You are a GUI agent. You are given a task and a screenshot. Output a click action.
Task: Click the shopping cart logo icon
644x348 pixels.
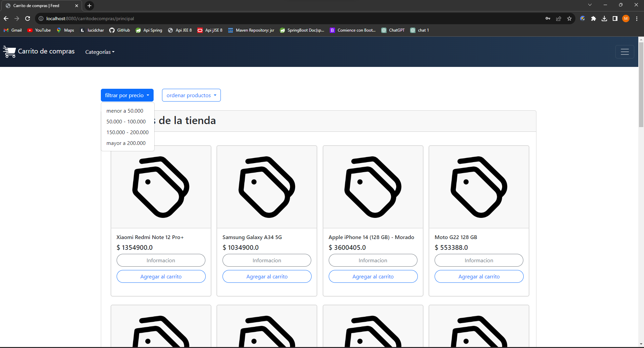tap(9, 51)
